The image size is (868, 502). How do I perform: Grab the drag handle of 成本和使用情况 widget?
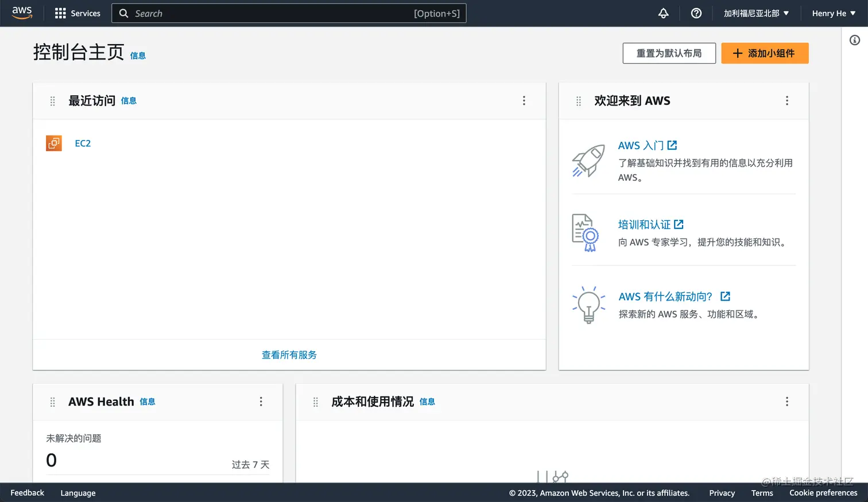coord(316,402)
